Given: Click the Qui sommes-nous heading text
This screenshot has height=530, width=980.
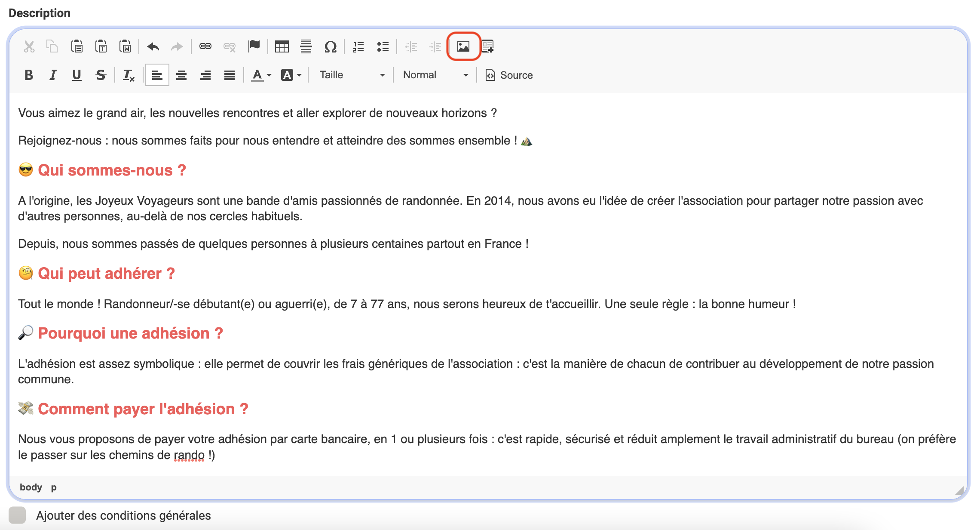Looking at the screenshot, I should click(112, 170).
